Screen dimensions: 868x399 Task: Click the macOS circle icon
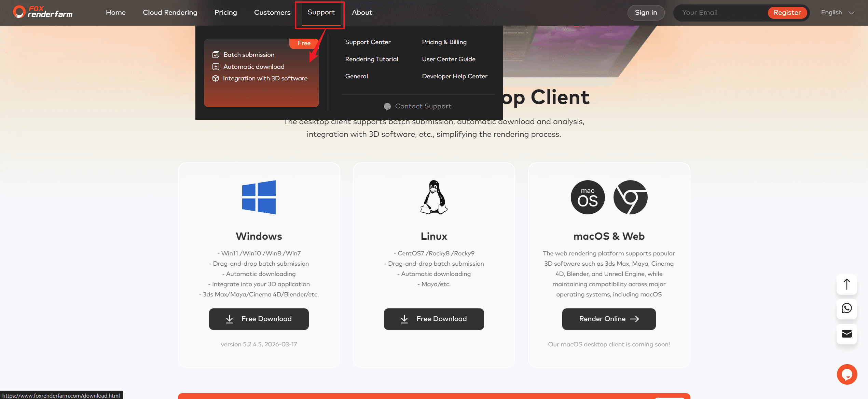pyautogui.click(x=588, y=197)
